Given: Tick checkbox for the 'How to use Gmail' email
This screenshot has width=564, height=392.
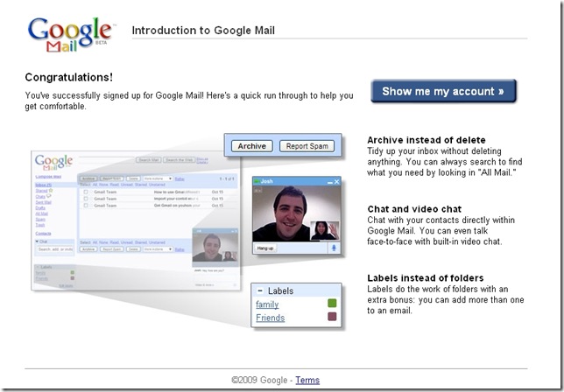Looking at the screenshot, I should tap(86, 192).
